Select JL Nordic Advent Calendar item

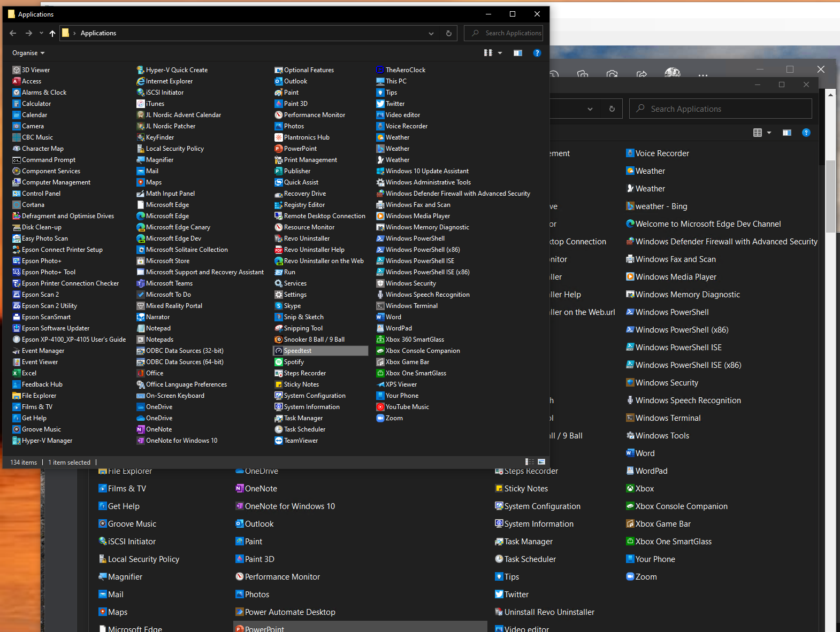[x=179, y=115]
